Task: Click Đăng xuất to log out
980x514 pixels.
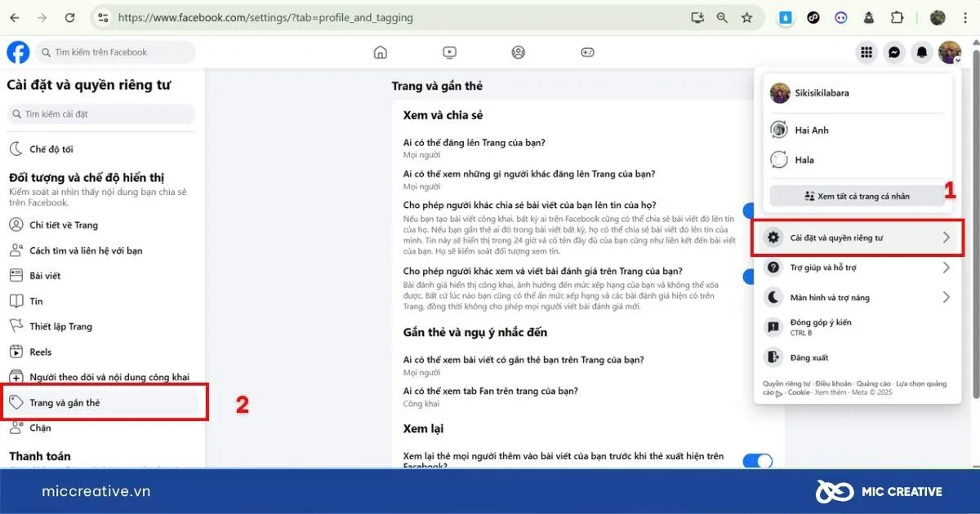Action: (x=808, y=357)
